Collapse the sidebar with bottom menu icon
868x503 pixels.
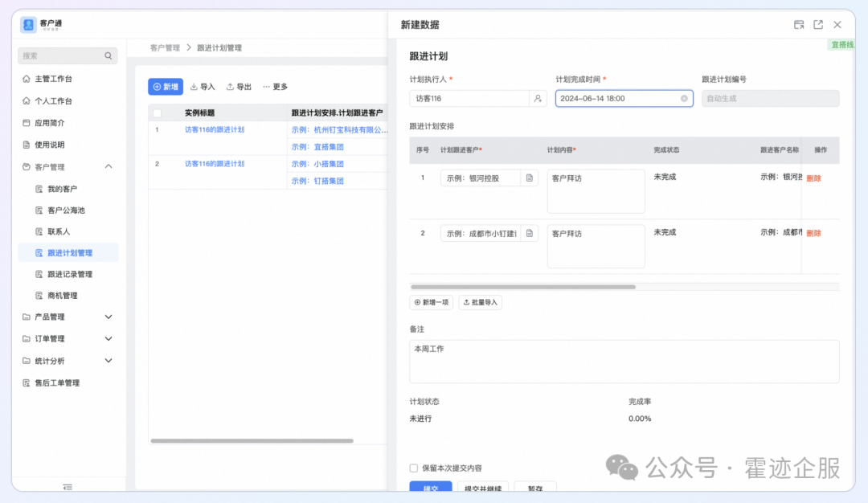click(68, 487)
